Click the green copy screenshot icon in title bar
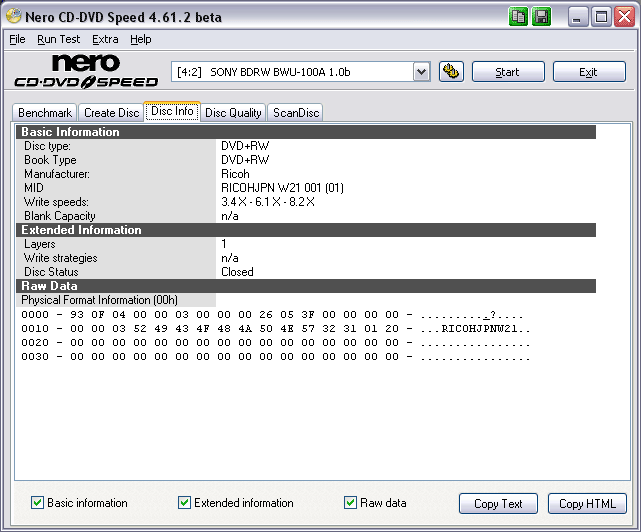The image size is (641, 532). [518, 17]
